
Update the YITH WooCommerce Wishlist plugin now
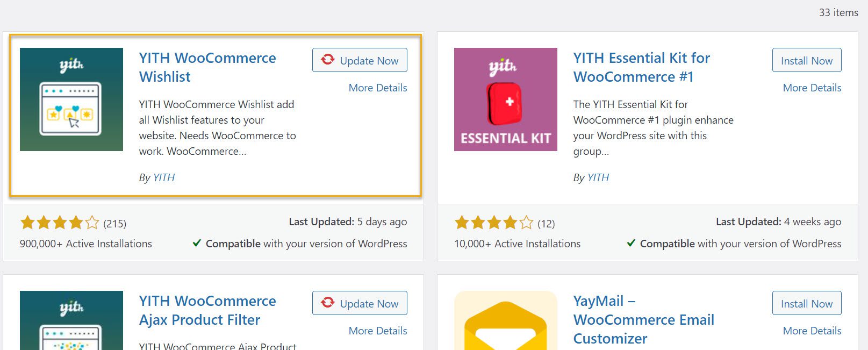click(x=360, y=60)
